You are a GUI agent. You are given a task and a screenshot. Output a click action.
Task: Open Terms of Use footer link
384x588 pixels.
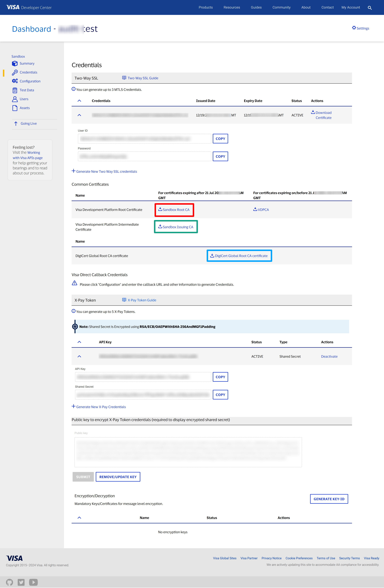(x=326, y=558)
